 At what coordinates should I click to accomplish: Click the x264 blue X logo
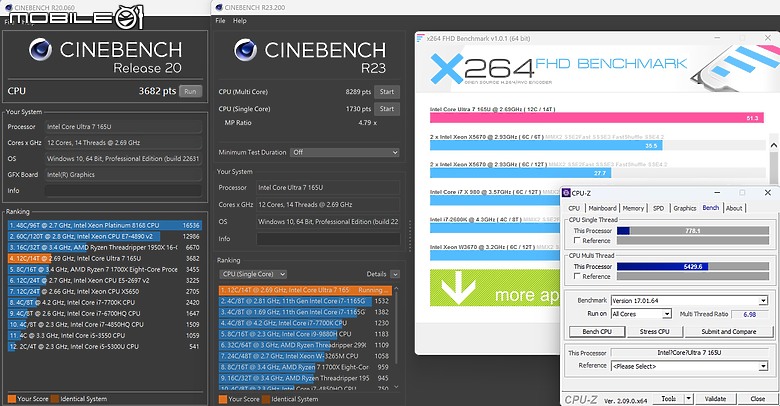click(x=446, y=69)
